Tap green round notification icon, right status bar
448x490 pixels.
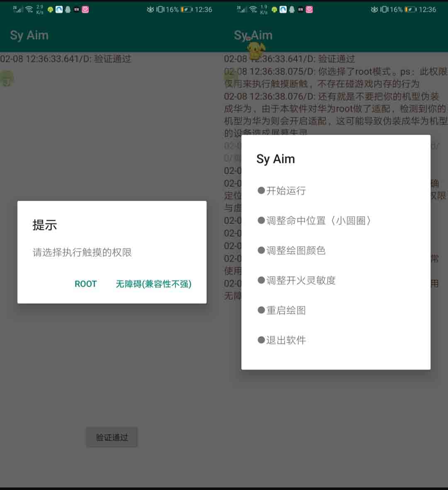[x=275, y=10]
